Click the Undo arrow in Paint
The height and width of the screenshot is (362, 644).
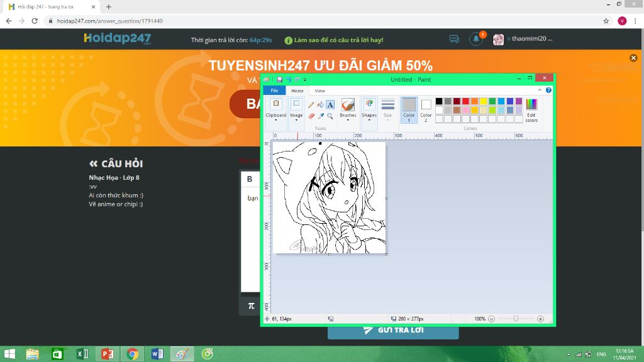288,80
